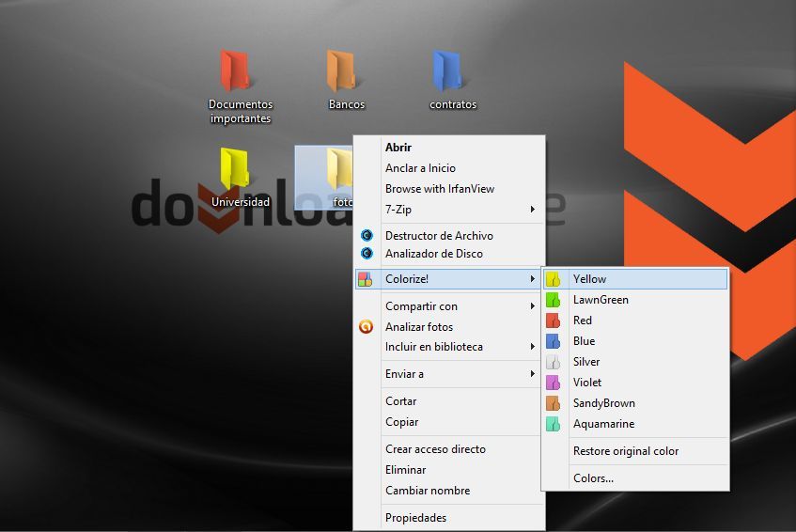
Task: Click the Yellow folder color icon
Action: tap(553, 279)
